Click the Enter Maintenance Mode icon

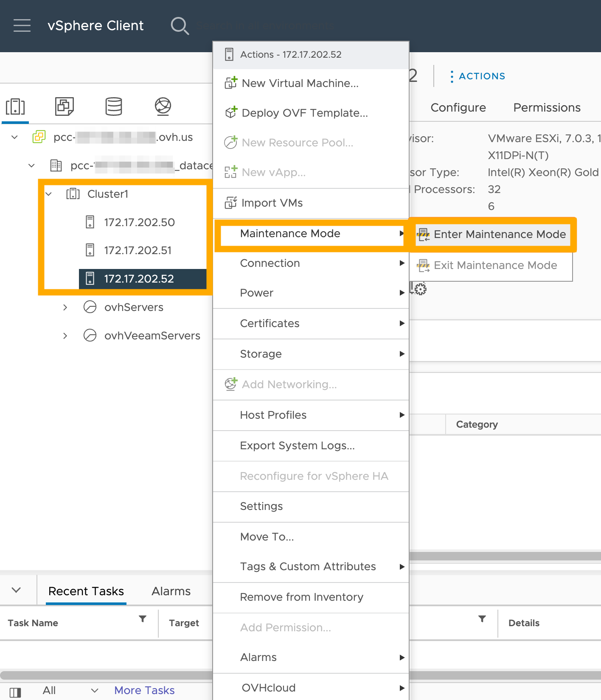coord(423,234)
